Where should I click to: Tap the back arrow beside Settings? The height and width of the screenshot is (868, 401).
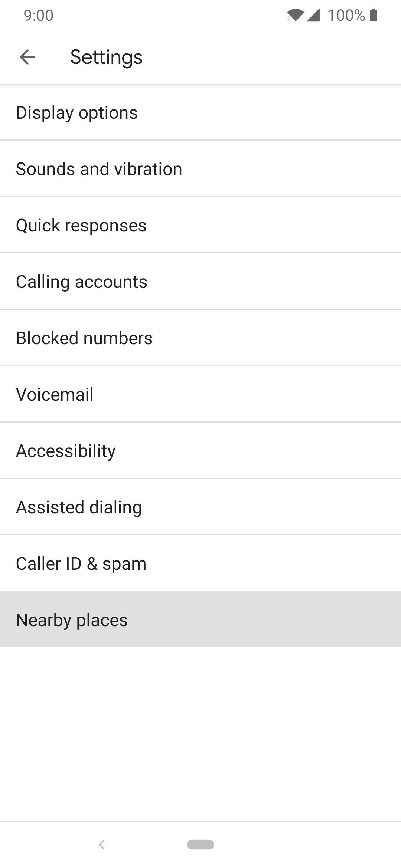[x=27, y=57]
